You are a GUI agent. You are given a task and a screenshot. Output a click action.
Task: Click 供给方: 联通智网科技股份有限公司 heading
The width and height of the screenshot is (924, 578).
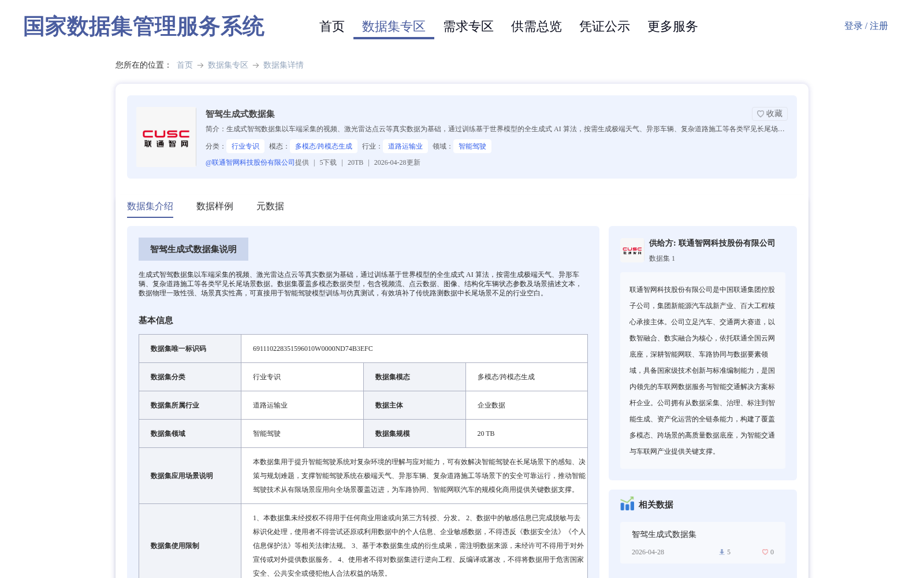[x=712, y=243]
